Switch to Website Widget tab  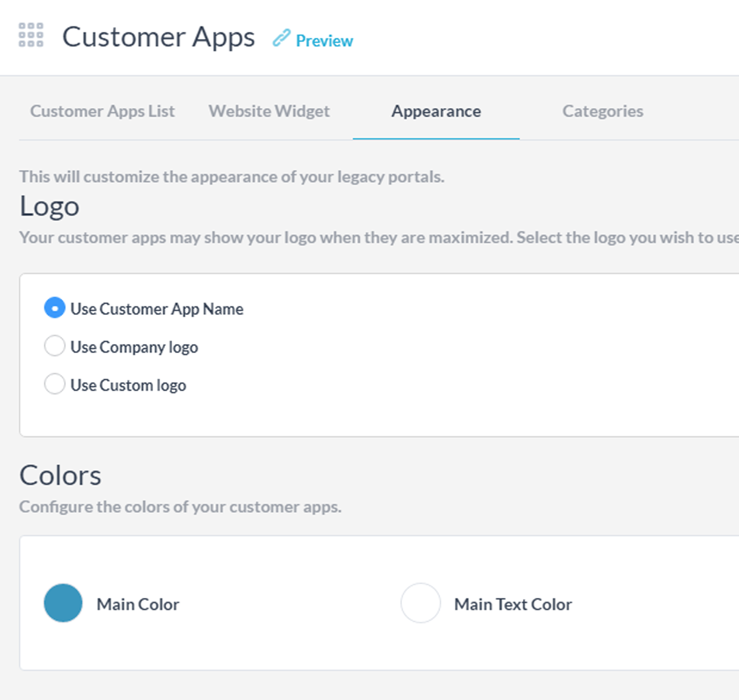pyautogui.click(x=269, y=111)
